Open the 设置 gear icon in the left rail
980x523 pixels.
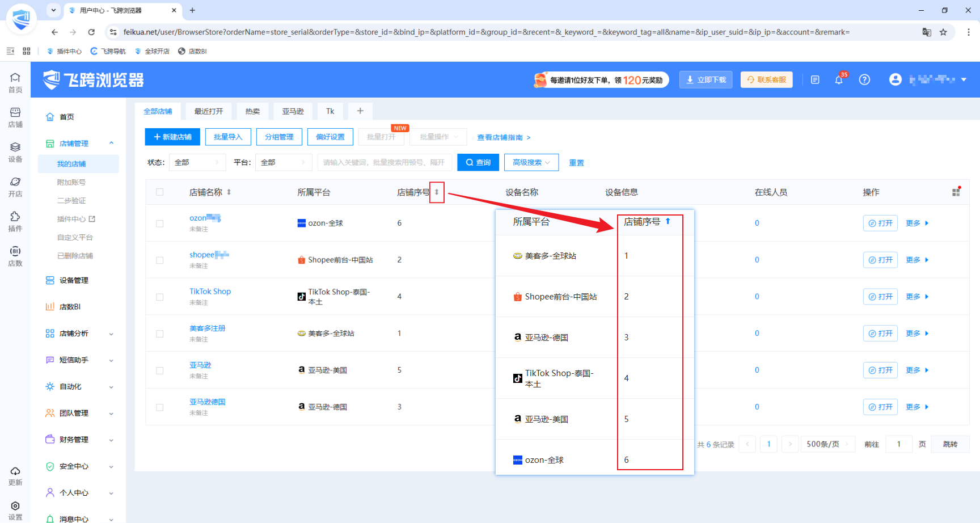point(15,510)
